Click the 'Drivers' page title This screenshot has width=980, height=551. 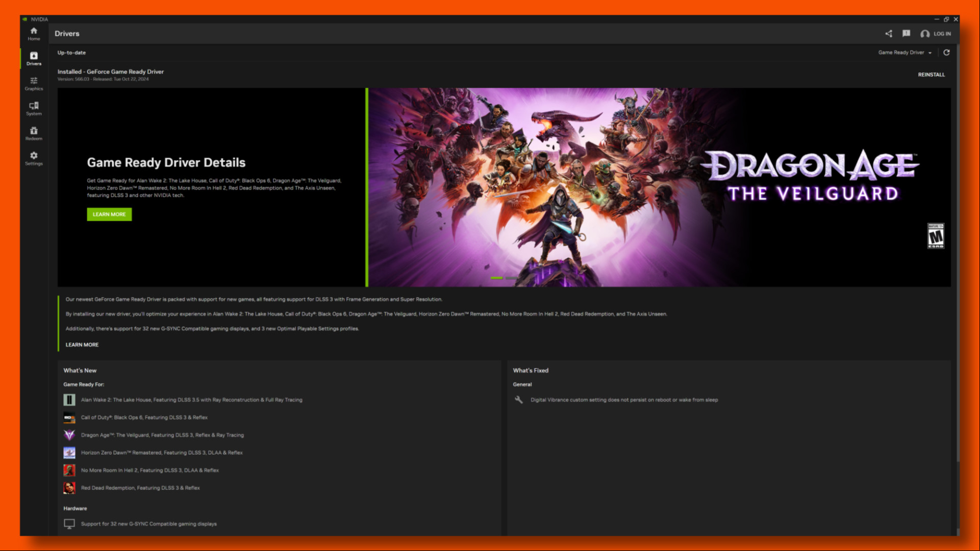pyautogui.click(x=67, y=34)
